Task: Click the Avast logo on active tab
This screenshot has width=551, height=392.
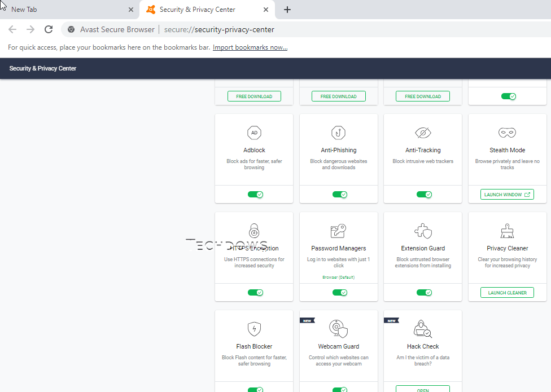Action: [x=151, y=10]
